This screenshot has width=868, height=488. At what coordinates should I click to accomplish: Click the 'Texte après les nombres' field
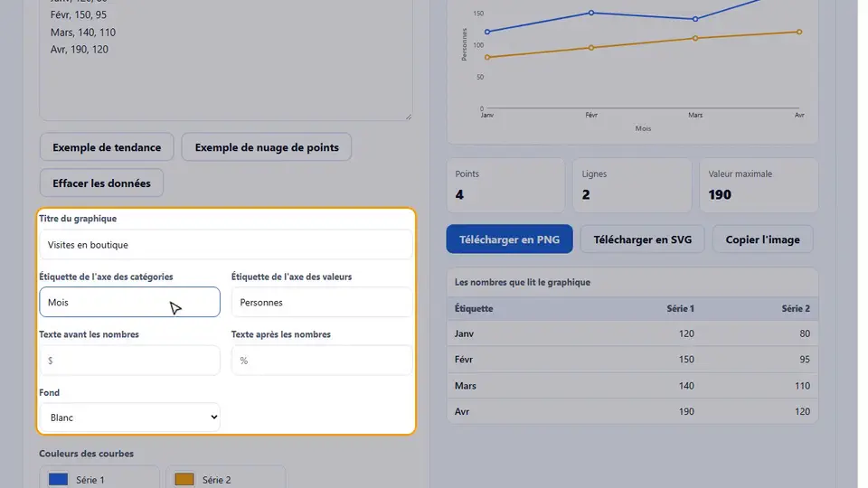pyautogui.click(x=322, y=361)
